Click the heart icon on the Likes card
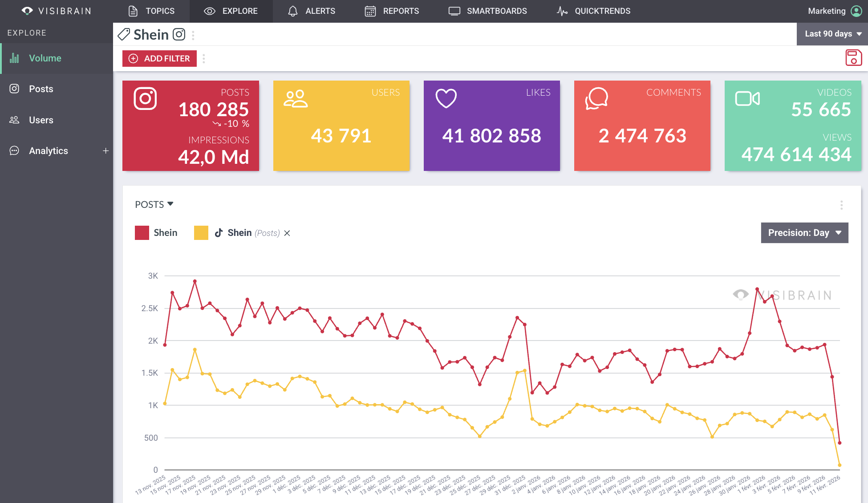Viewport: 868px width, 503px height. tap(446, 98)
